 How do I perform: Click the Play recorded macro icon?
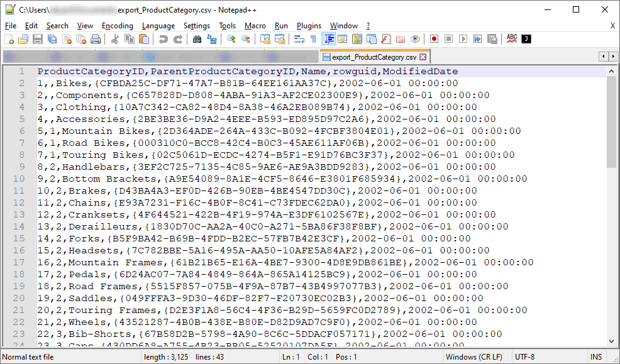click(463, 38)
